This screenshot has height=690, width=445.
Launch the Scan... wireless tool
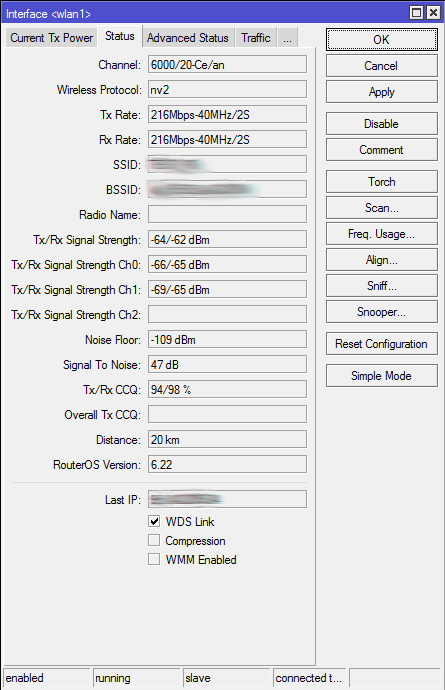pyautogui.click(x=382, y=208)
